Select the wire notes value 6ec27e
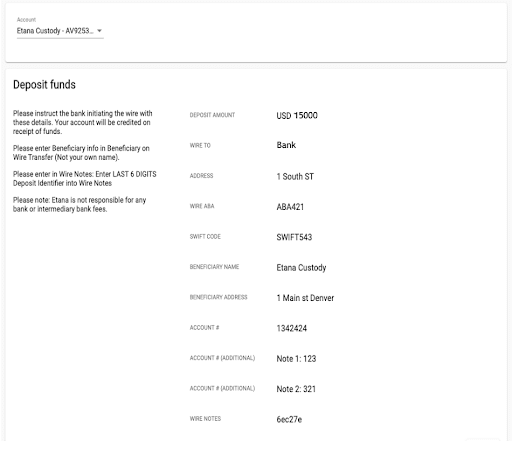 [x=289, y=419]
